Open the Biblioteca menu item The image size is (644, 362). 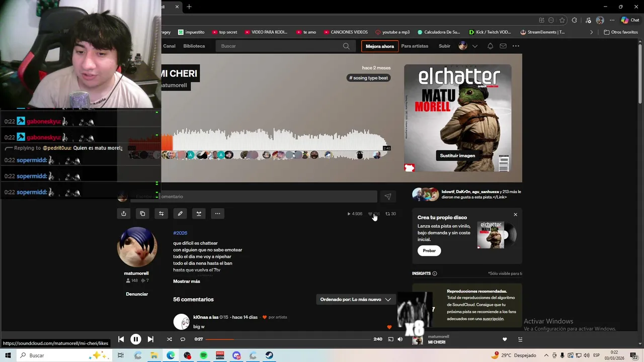[x=194, y=46]
